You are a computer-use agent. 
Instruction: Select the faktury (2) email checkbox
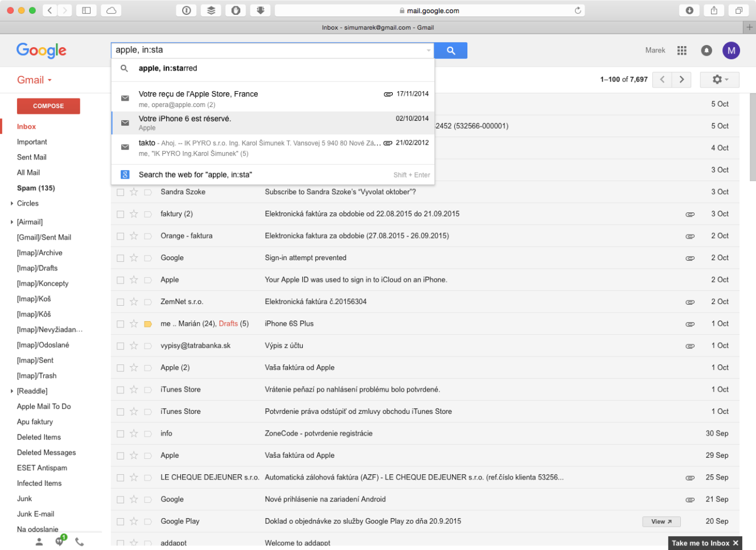tap(120, 214)
